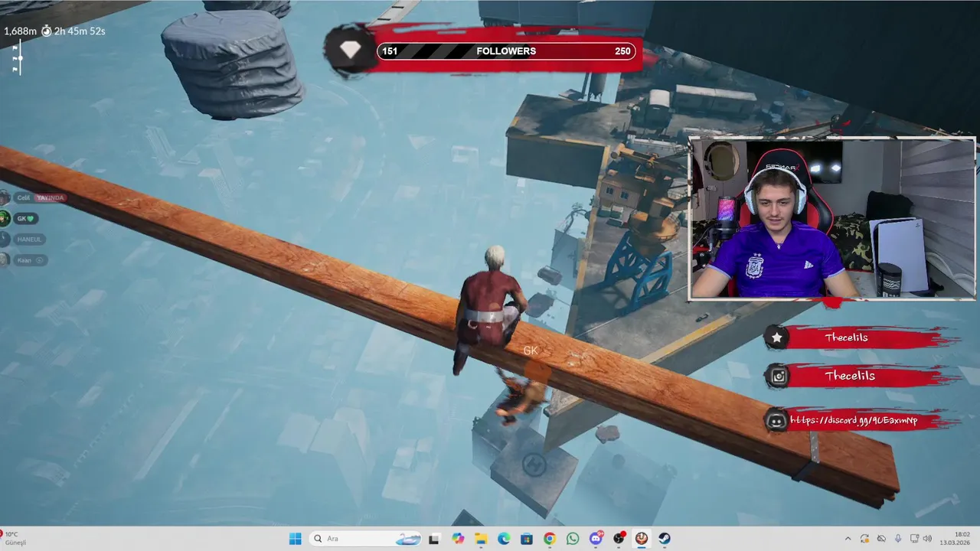The height and width of the screenshot is (551, 980).
Task: Open Discord from the taskbar
Action: tap(596, 539)
